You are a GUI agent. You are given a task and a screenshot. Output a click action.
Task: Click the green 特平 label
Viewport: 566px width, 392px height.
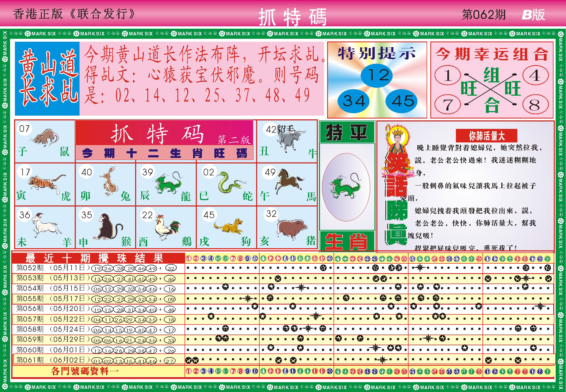pyautogui.click(x=347, y=132)
